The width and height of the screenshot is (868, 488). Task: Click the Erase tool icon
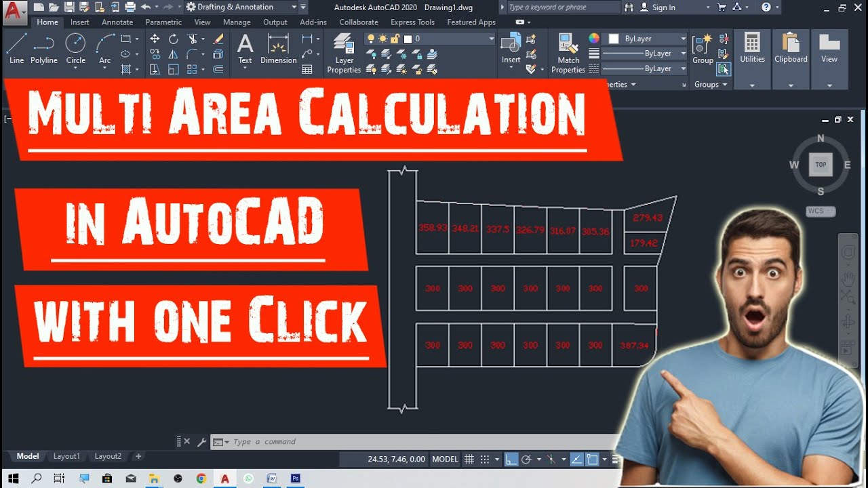(x=218, y=39)
